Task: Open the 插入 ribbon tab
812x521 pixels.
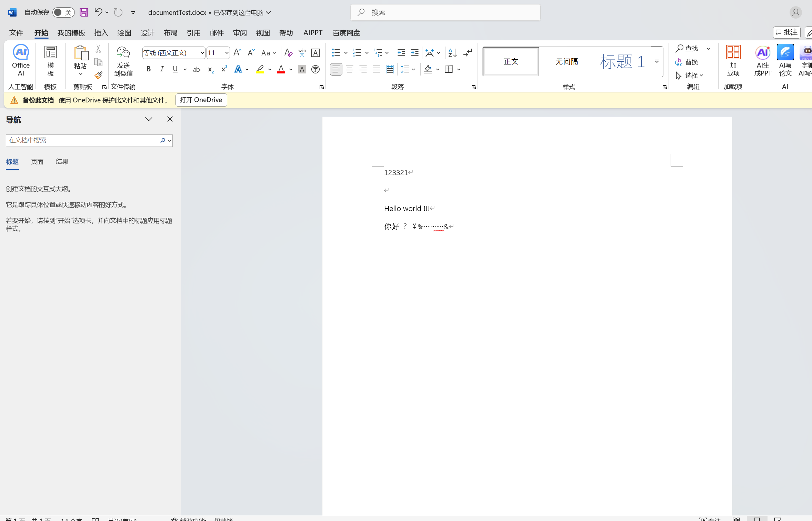Action: pos(101,33)
